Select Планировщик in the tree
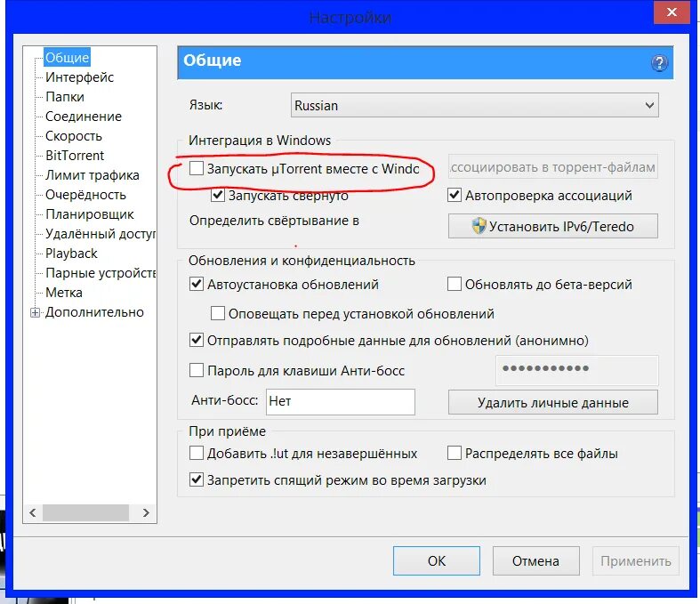This screenshot has width=700, height=604. (89, 214)
